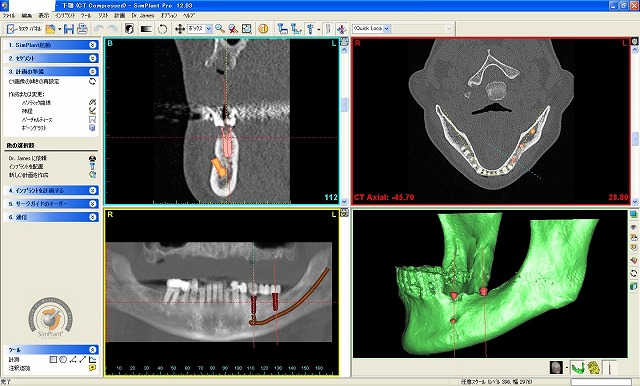Image resolution: width=640 pixels, height=386 pixels.
Task: Open the first menu bar item
Action: [9, 15]
